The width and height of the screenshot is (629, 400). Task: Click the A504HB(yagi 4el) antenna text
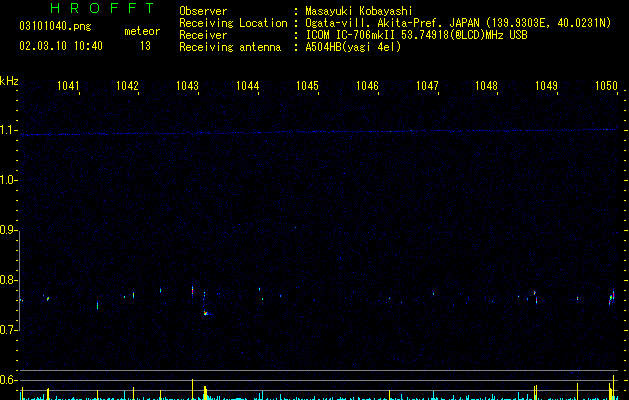click(353, 47)
